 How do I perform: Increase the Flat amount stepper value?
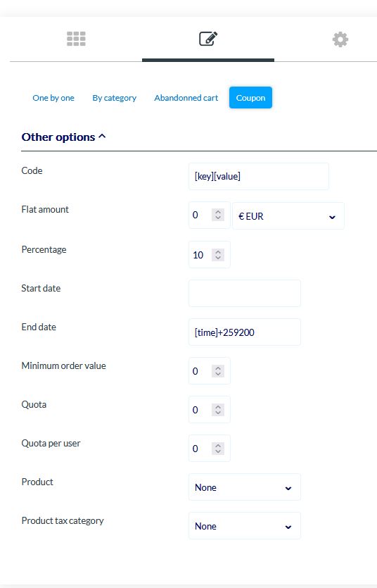pyautogui.click(x=218, y=212)
